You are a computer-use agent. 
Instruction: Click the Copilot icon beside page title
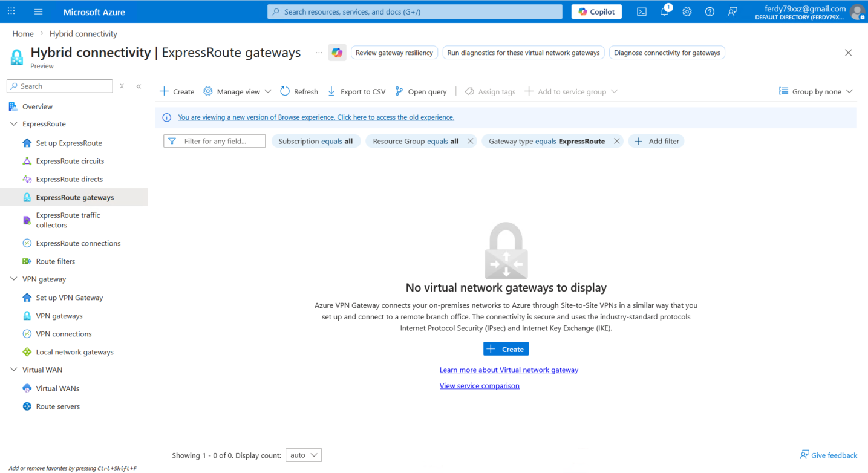pyautogui.click(x=337, y=53)
